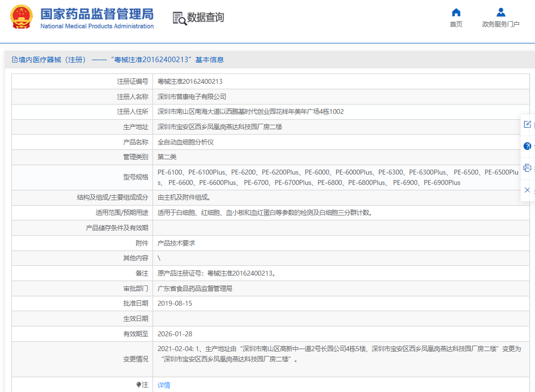Click the 有效期至 row label
This screenshot has height=392, width=535.
click(x=135, y=334)
